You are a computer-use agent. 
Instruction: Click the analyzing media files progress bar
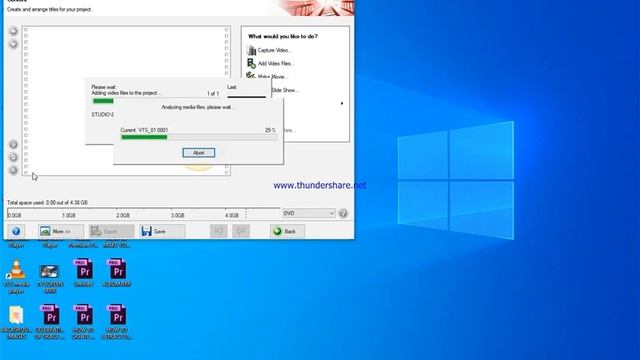[199, 138]
